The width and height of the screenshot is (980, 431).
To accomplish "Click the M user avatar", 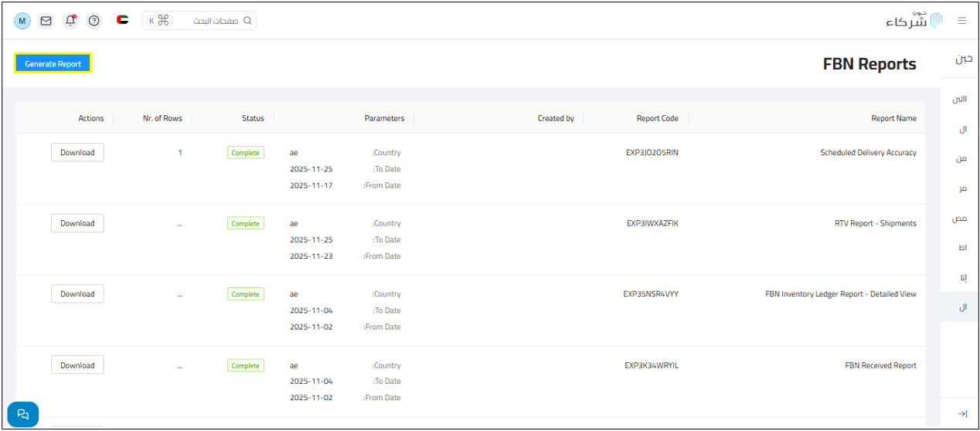I will pyautogui.click(x=22, y=21).
